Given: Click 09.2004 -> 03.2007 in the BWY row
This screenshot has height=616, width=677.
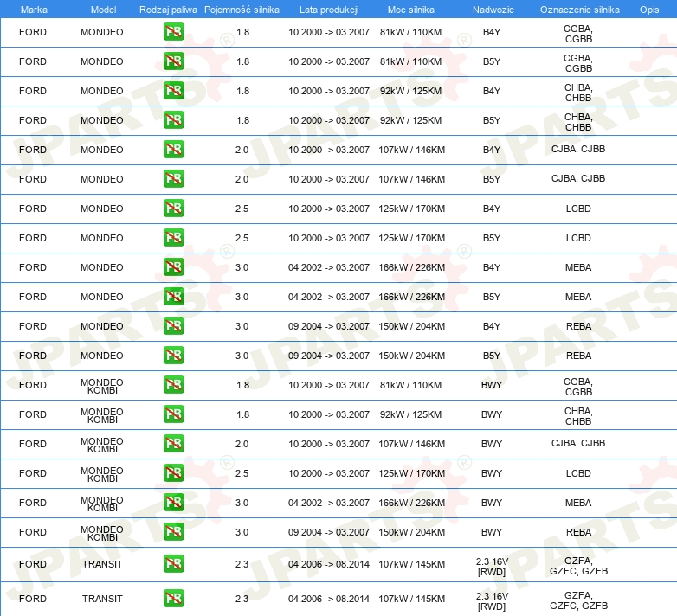Looking at the screenshot, I should pyautogui.click(x=329, y=532).
